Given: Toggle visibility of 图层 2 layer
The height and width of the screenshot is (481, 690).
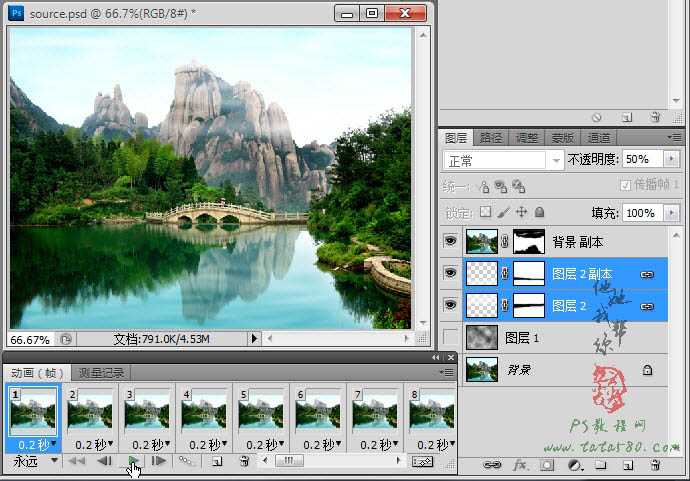Looking at the screenshot, I should pos(450,305).
